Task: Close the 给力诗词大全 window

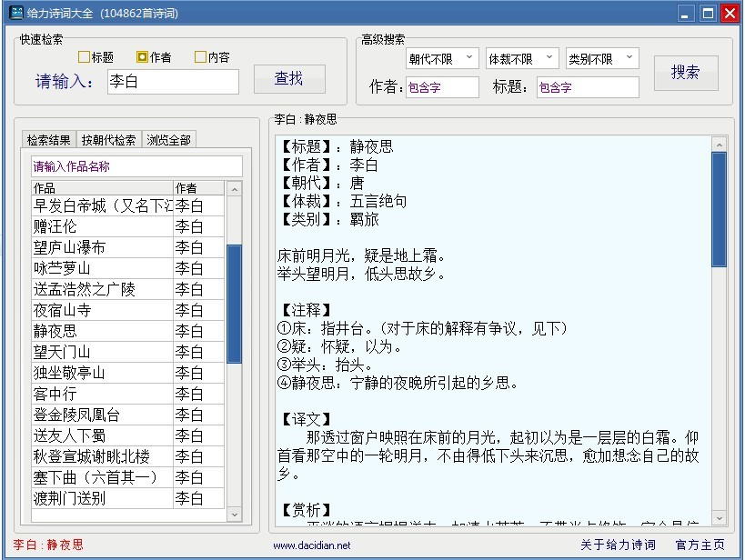Action: click(x=730, y=13)
